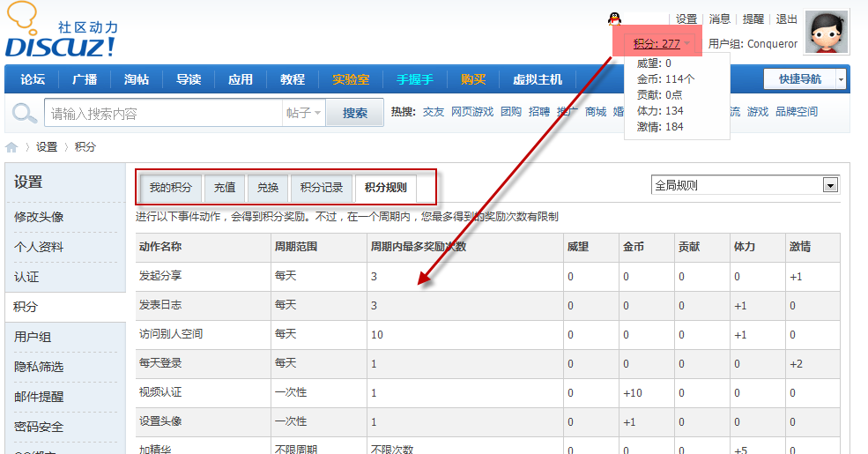
Task: Click the QQ penguin icon
Action: (615, 19)
